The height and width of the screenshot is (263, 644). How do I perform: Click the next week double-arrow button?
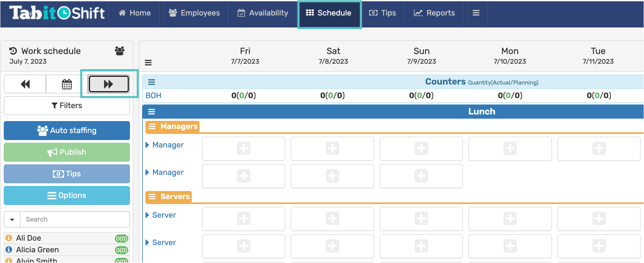pyautogui.click(x=109, y=84)
